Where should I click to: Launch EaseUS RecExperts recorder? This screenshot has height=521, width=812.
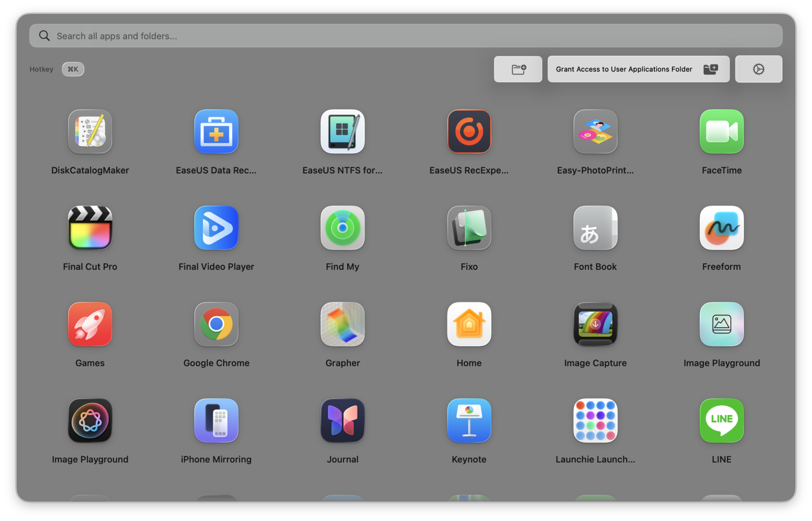point(469,132)
